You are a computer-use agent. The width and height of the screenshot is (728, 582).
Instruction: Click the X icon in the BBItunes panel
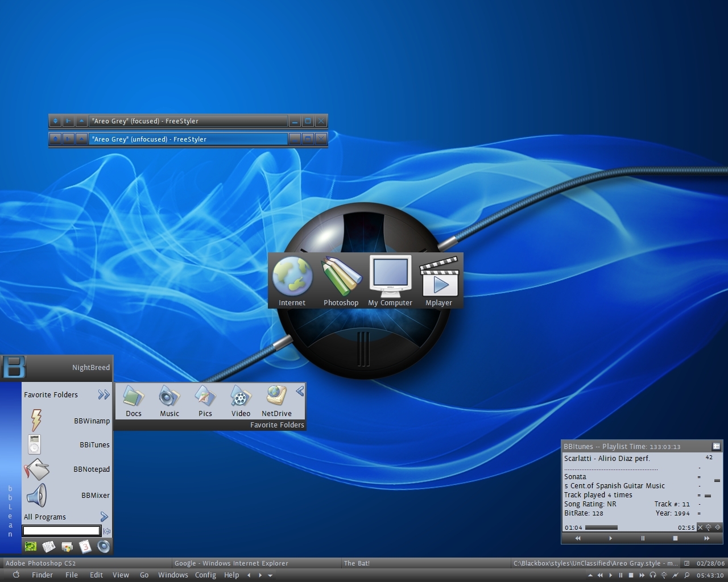coord(700,527)
